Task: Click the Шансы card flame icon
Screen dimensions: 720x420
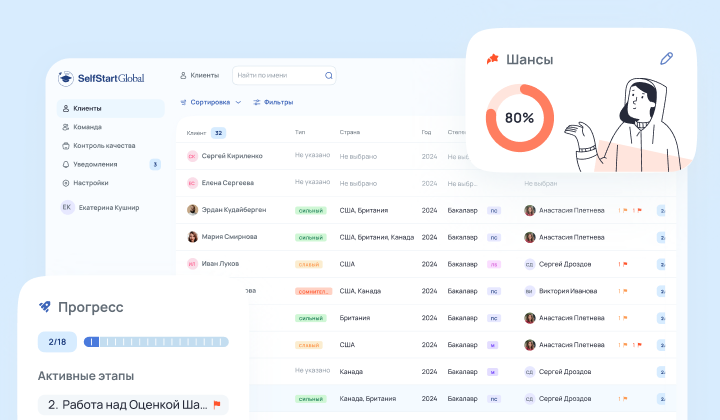Action: pos(492,60)
